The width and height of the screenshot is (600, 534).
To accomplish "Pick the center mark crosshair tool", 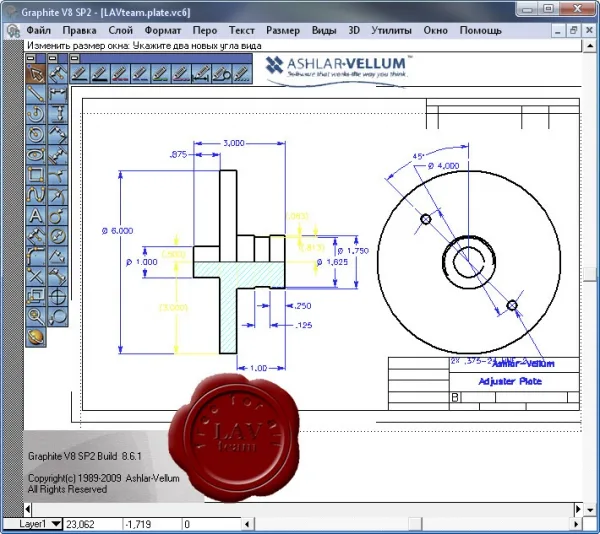I will [57, 296].
